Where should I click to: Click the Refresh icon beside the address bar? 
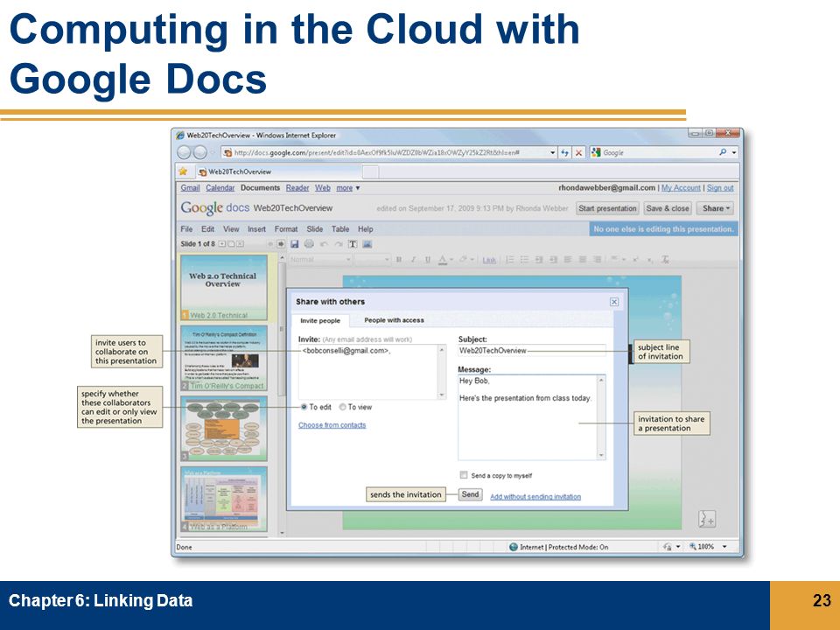click(x=564, y=152)
